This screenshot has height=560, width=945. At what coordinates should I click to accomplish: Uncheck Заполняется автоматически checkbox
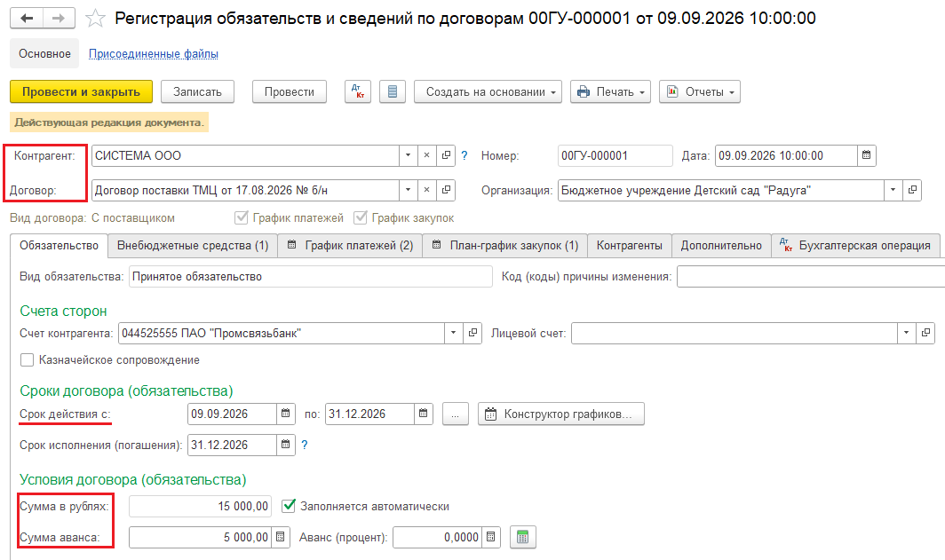[289, 506]
